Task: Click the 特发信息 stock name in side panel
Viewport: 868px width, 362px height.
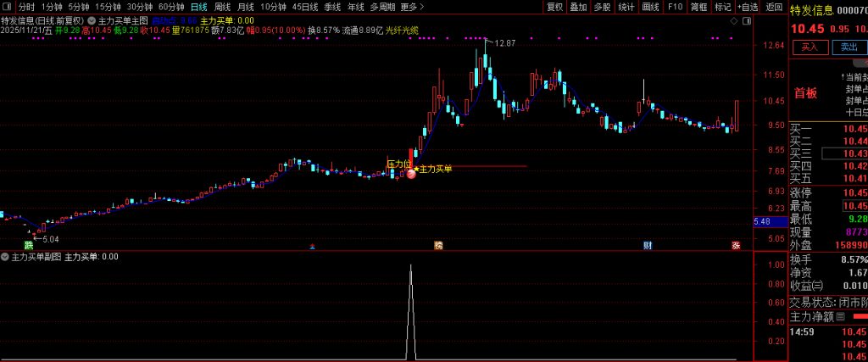Action: coord(810,10)
